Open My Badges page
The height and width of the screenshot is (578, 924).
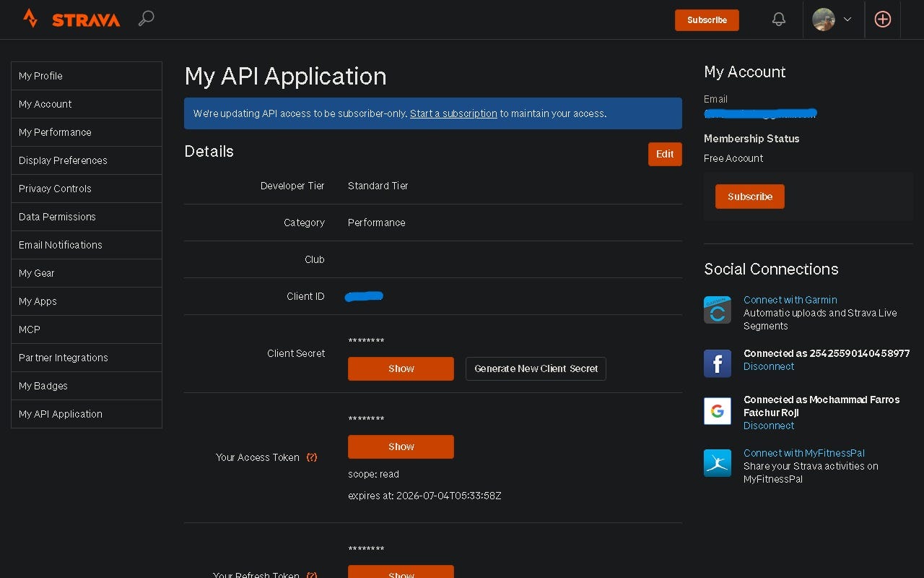(87, 386)
